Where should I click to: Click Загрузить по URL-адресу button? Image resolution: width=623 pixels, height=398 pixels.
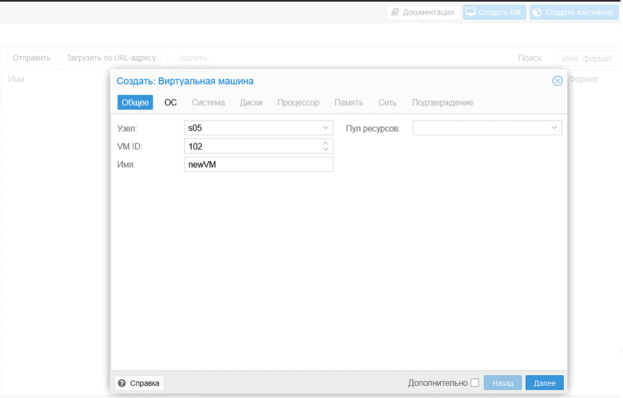111,58
